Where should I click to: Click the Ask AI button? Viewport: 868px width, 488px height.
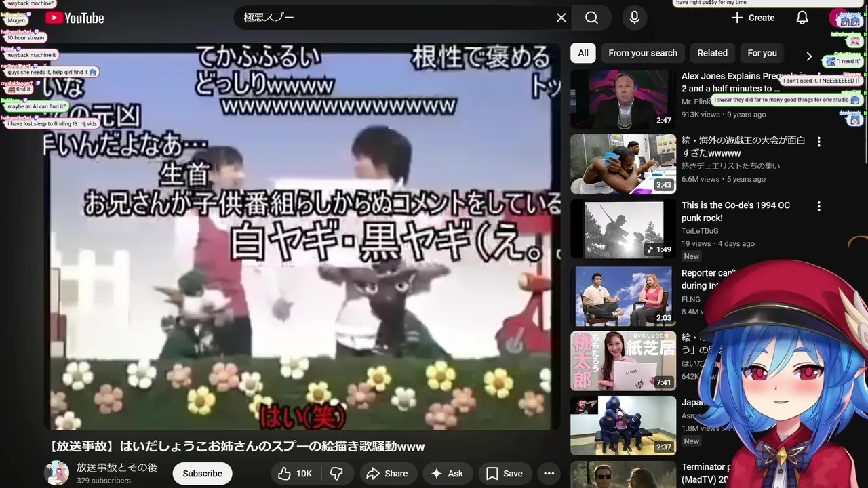(448, 474)
